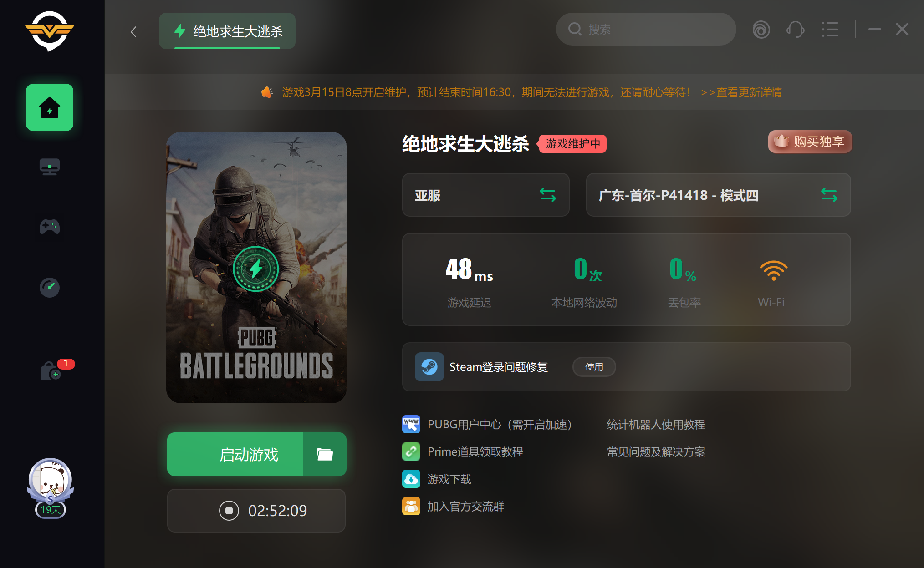The height and width of the screenshot is (568, 924).
Task: Click the green link icon beside Prime道具领取教程
Action: (x=411, y=451)
